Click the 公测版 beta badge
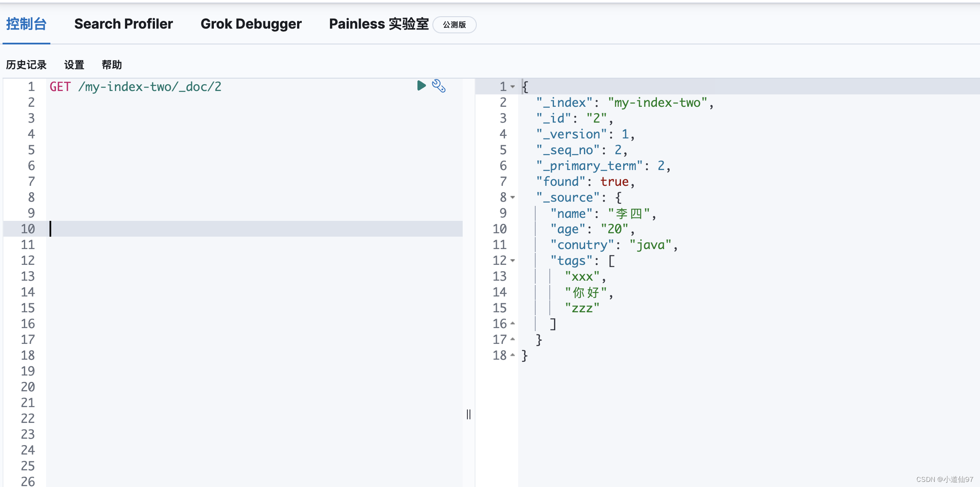Image resolution: width=980 pixels, height=487 pixels. 454,25
